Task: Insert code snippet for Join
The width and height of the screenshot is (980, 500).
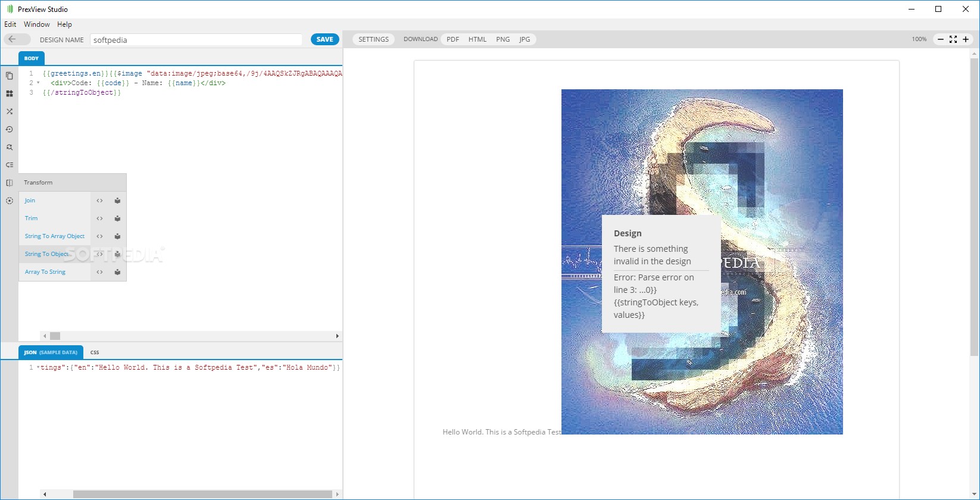Action: point(99,201)
